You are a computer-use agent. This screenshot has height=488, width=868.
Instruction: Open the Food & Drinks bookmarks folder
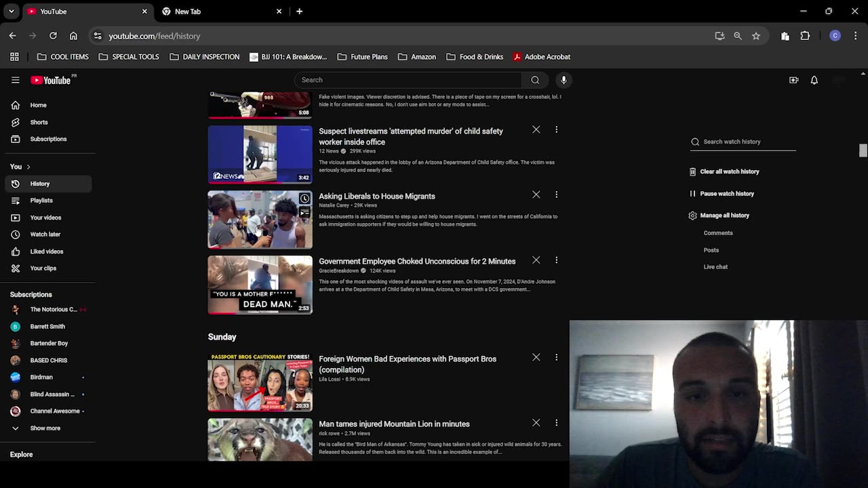point(474,57)
